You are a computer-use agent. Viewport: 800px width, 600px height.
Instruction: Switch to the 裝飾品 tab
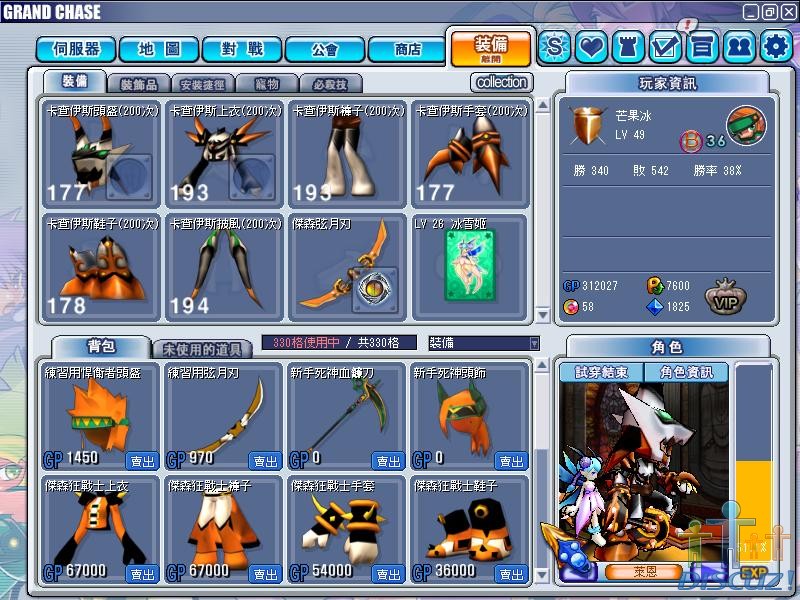[x=139, y=84]
